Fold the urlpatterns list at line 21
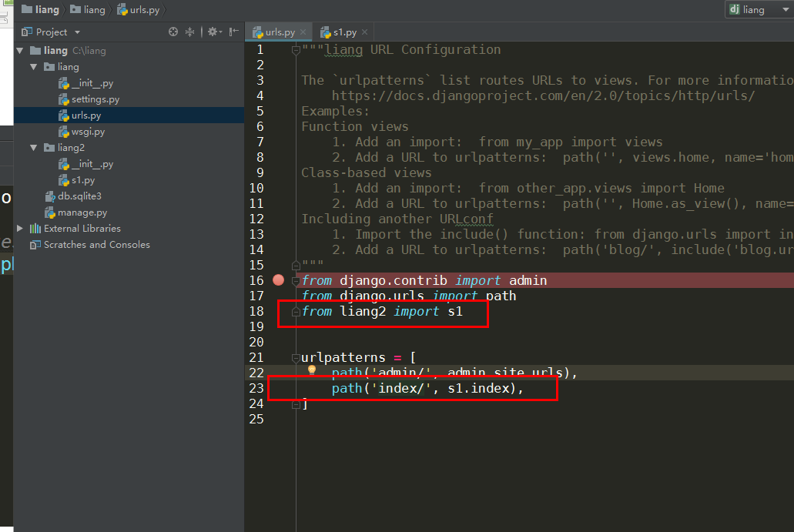This screenshot has height=532, width=794. tap(296, 358)
